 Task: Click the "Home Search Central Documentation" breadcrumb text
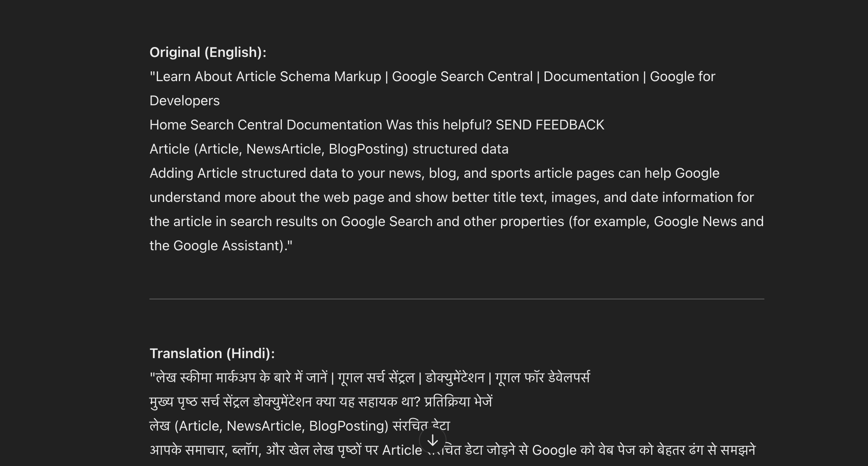pyautogui.click(x=266, y=125)
